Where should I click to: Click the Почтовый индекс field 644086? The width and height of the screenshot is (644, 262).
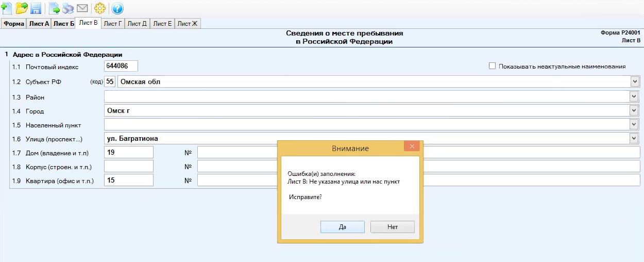tap(121, 66)
